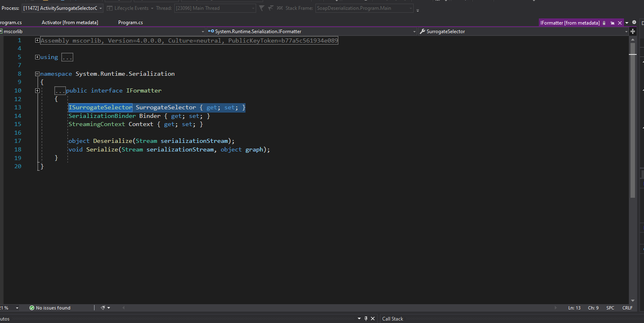Click the Call Stack panel title
644x323 pixels.
(392, 319)
